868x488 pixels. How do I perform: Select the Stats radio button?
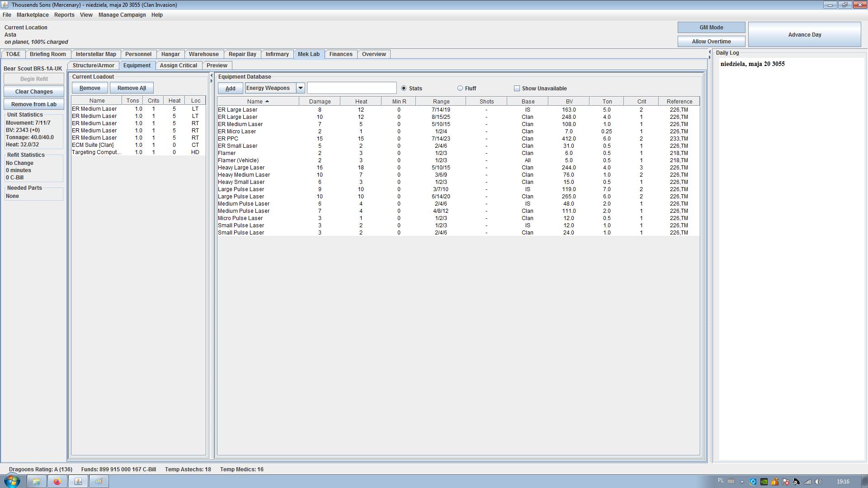[x=404, y=89]
